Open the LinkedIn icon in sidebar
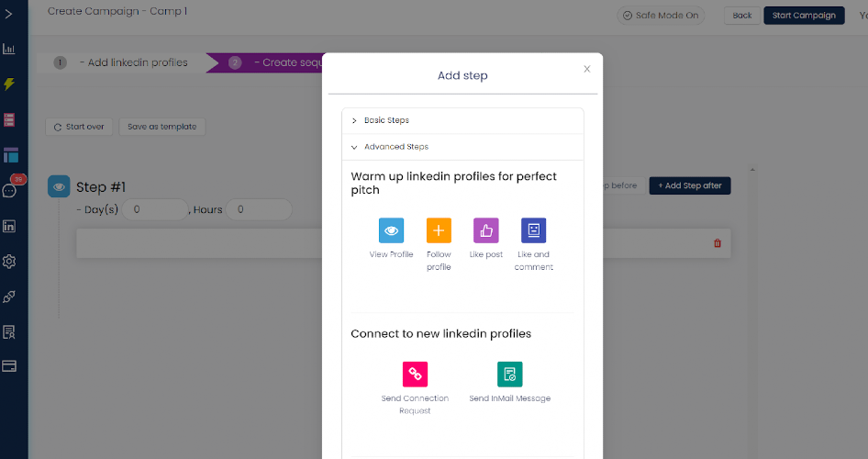Image resolution: width=868 pixels, height=459 pixels. tap(9, 226)
